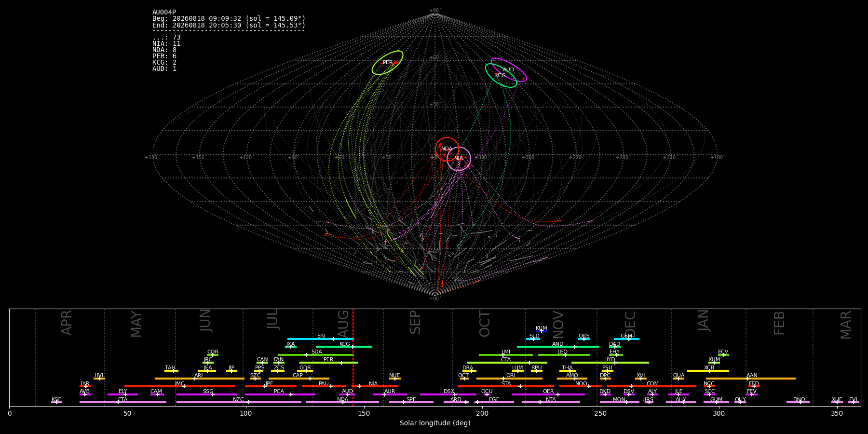Click the Solar longitude axis label

(x=435, y=423)
